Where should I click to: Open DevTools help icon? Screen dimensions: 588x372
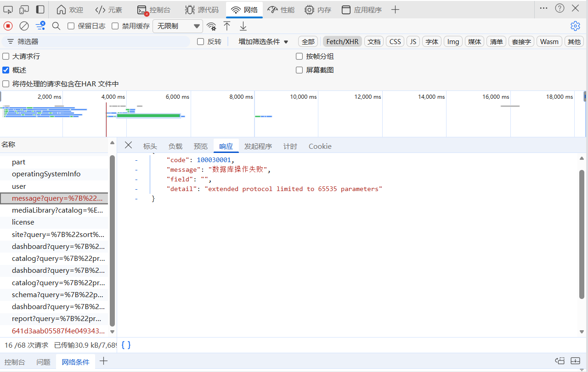click(559, 8)
